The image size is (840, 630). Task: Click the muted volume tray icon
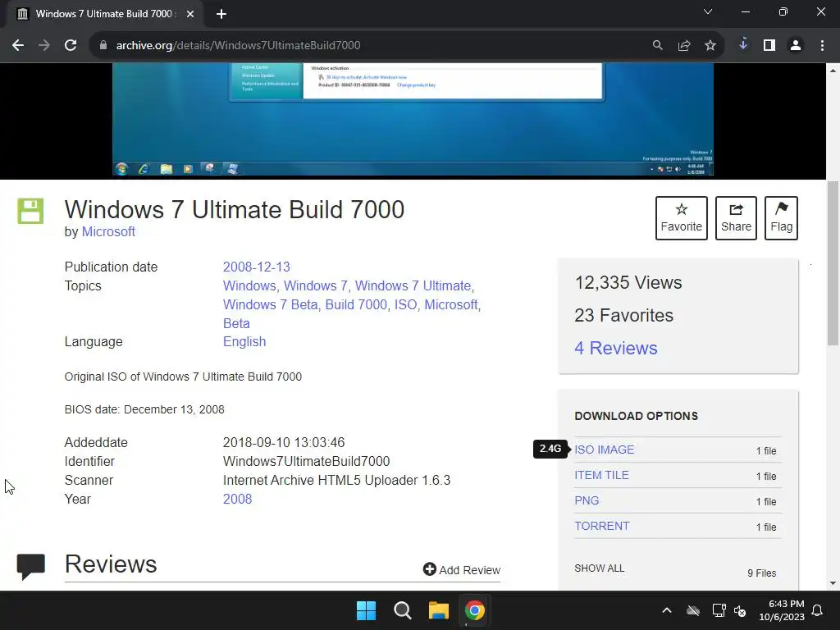coord(740,610)
